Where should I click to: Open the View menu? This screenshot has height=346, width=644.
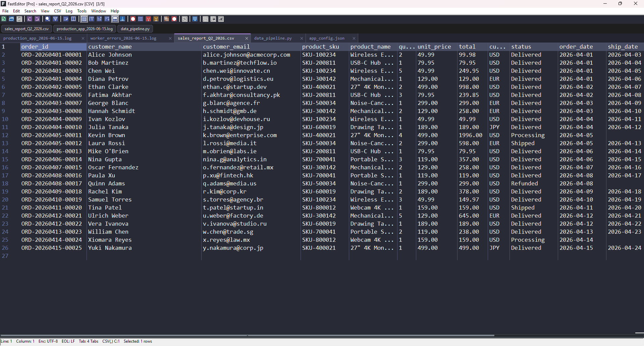pos(45,11)
